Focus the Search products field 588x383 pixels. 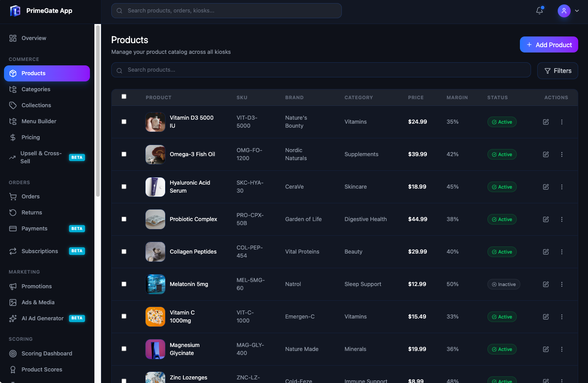[321, 70]
